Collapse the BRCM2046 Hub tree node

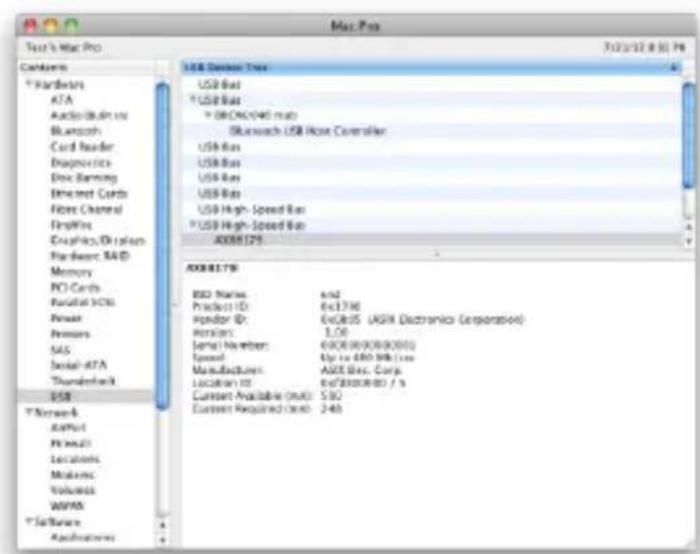pyautogui.click(x=208, y=115)
